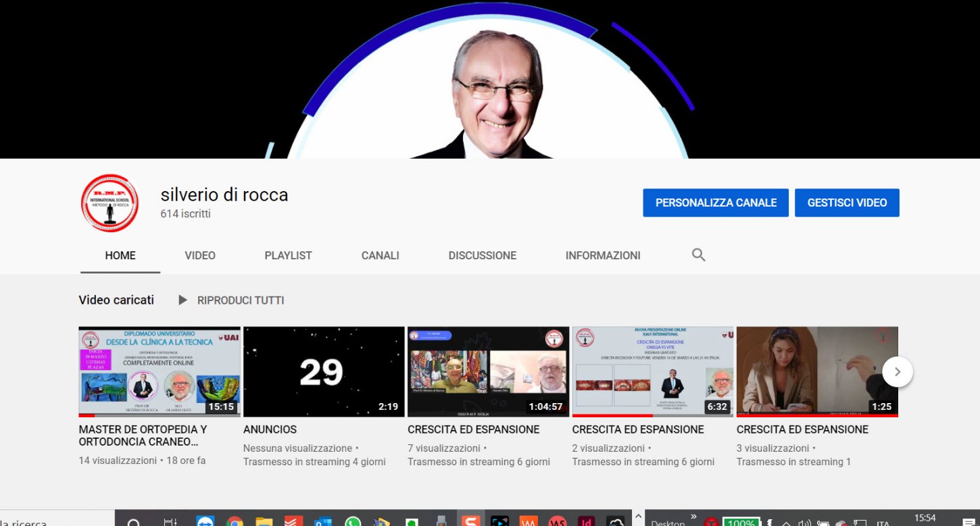
Task: Click the 14 visualizzazioni text
Action: [118, 461]
